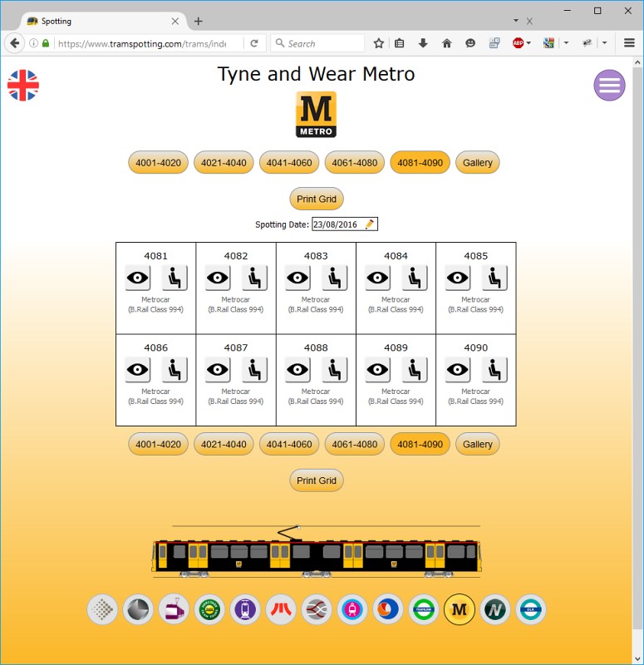Select the top 4001-4020 range button
Image resolution: width=644 pixels, height=665 pixels.
pyautogui.click(x=158, y=162)
